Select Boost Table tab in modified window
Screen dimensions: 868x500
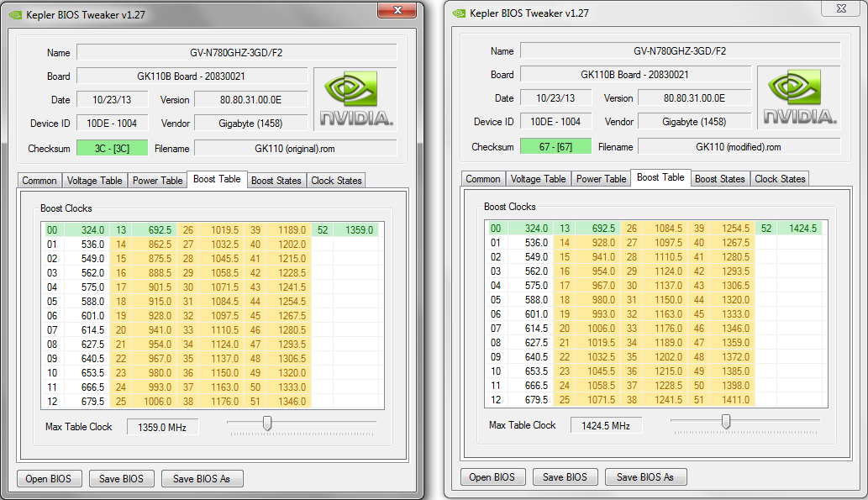coord(660,177)
